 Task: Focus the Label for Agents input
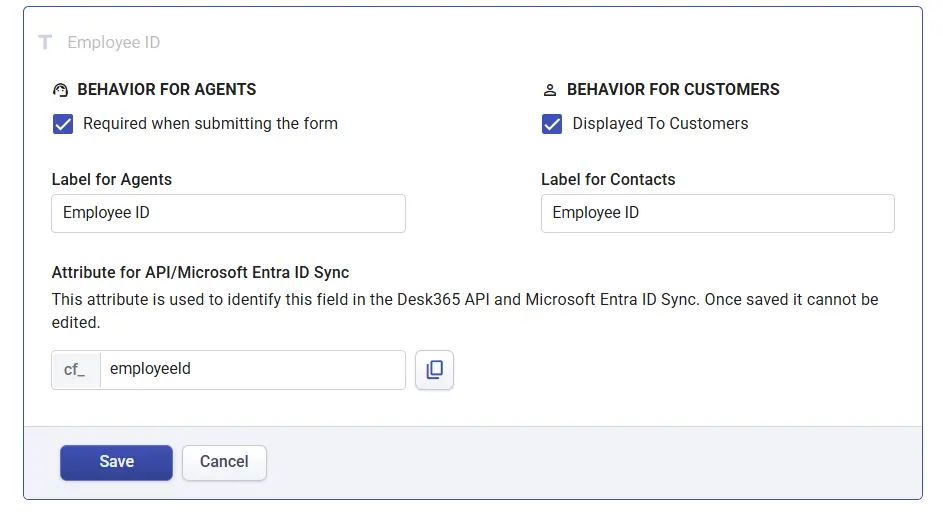(x=228, y=213)
